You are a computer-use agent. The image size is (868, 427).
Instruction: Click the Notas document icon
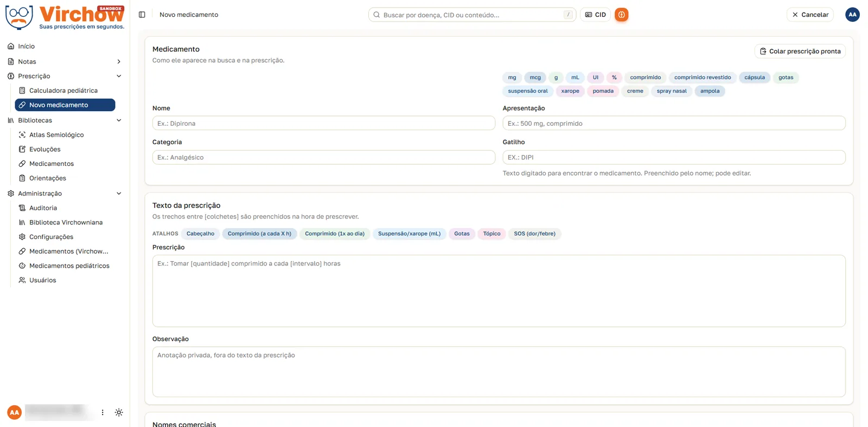point(11,62)
